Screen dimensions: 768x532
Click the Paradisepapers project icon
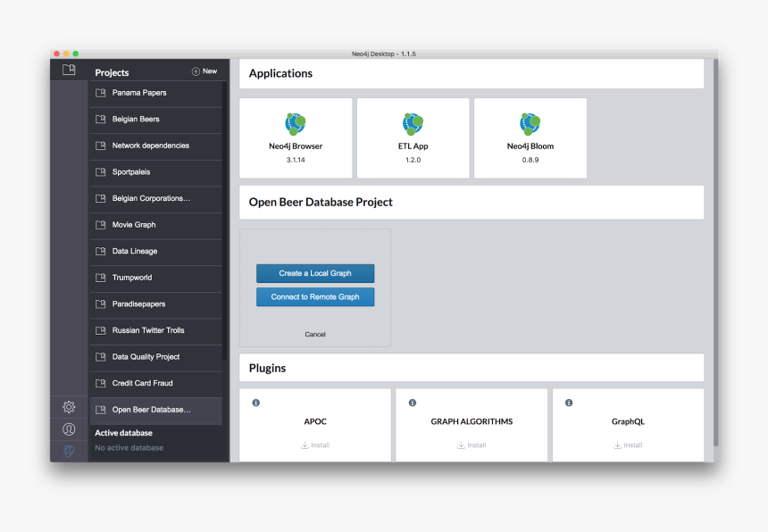click(x=100, y=304)
